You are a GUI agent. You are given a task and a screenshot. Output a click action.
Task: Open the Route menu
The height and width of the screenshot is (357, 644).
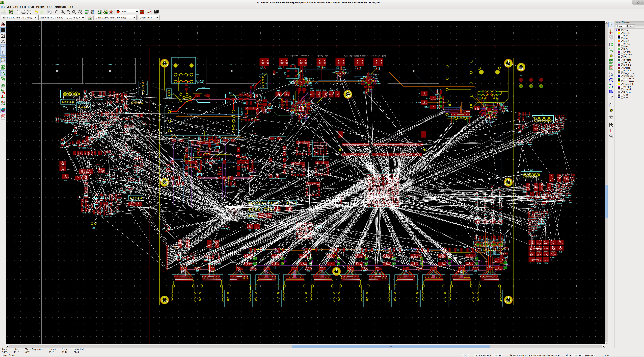coord(31,7)
